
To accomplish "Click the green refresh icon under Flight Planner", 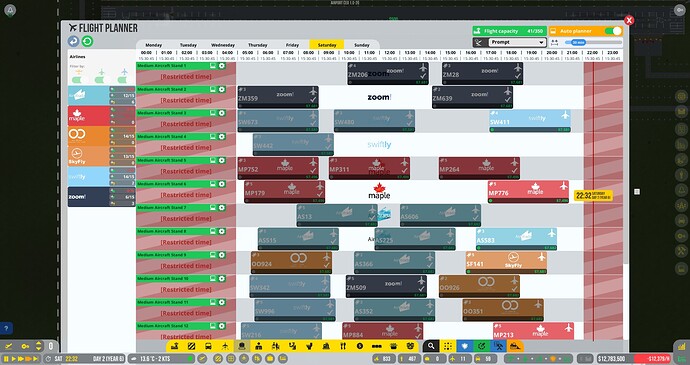I will [87, 41].
